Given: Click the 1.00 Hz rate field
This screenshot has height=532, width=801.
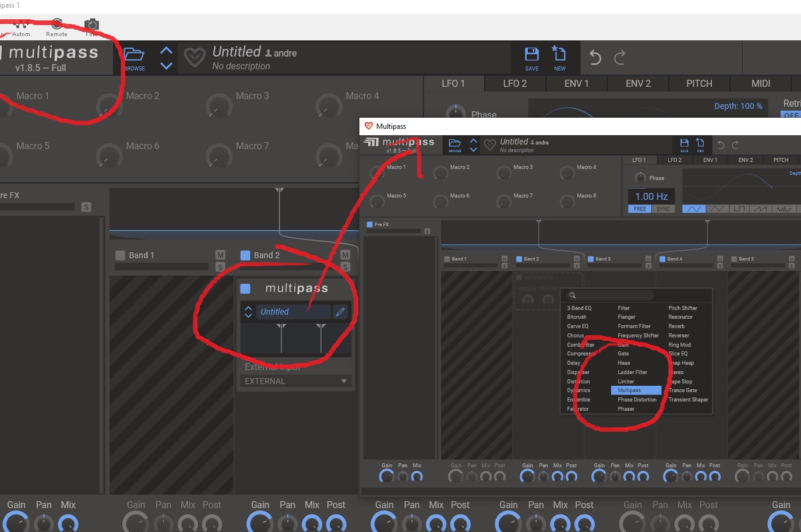Looking at the screenshot, I should (651, 196).
